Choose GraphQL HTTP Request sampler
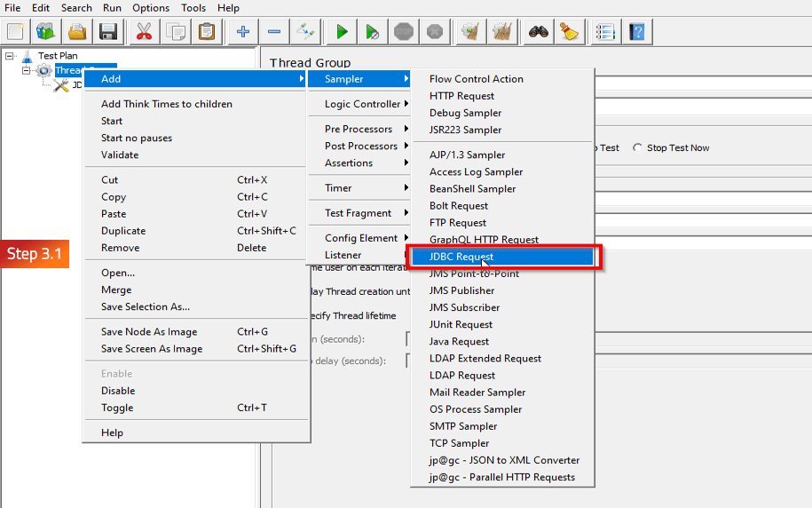 pos(502,240)
